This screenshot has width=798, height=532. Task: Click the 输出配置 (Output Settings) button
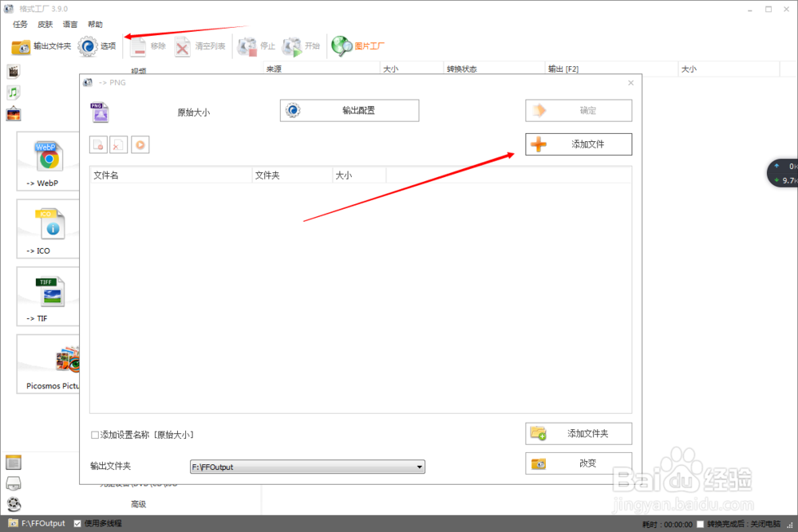pos(349,110)
